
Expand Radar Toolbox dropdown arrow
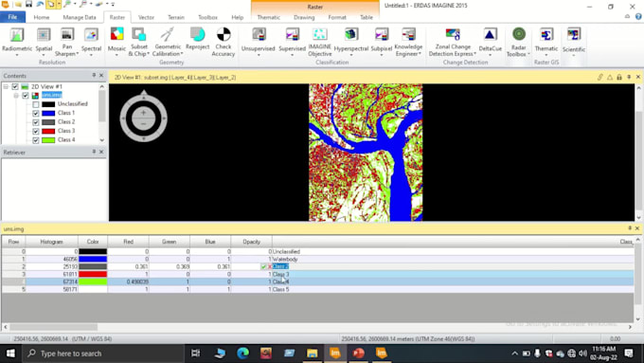pos(528,54)
